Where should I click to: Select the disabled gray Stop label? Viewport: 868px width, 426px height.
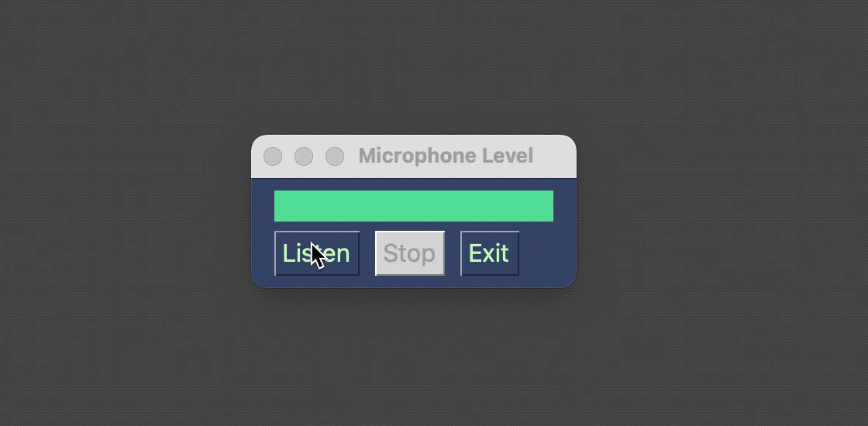point(409,253)
